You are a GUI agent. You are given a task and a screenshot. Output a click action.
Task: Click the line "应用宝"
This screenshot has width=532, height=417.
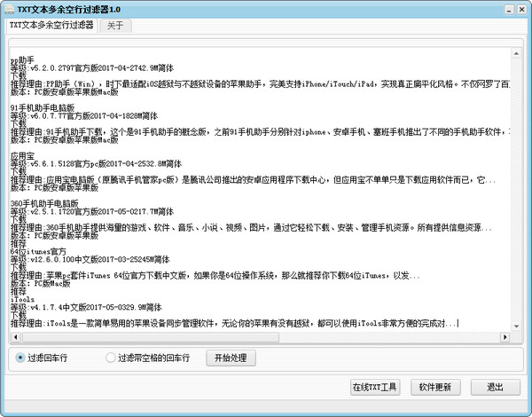[22, 156]
